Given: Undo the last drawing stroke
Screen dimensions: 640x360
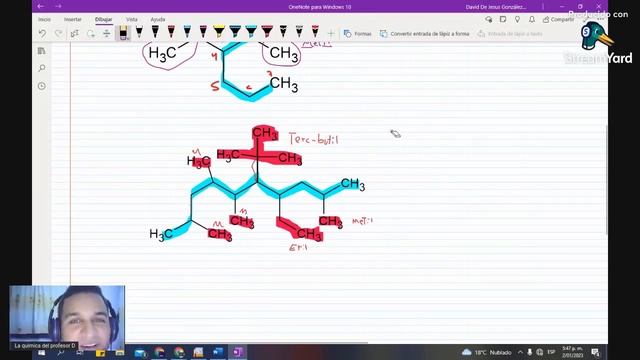Looking at the screenshot, I should click(x=42, y=33).
